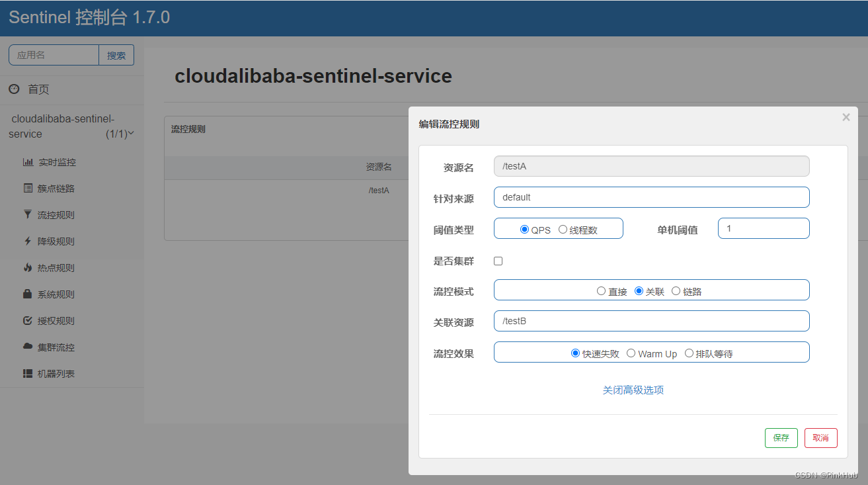
Task: Click the Sentinel 控制台 1.7.0 header title
Action: point(89,18)
